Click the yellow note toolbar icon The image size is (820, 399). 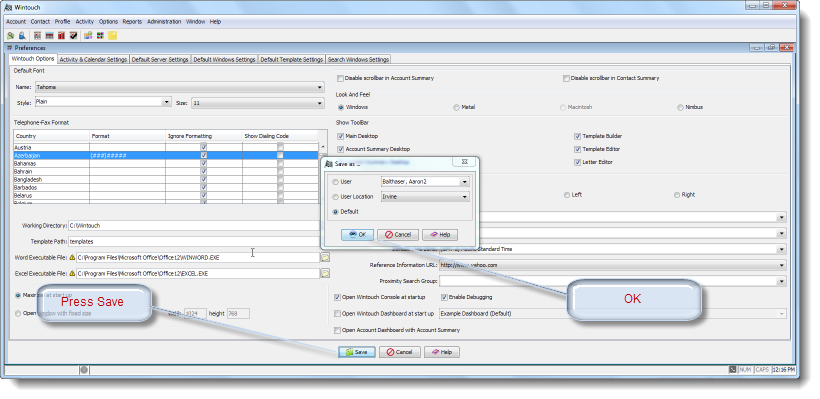pos(112,36)
